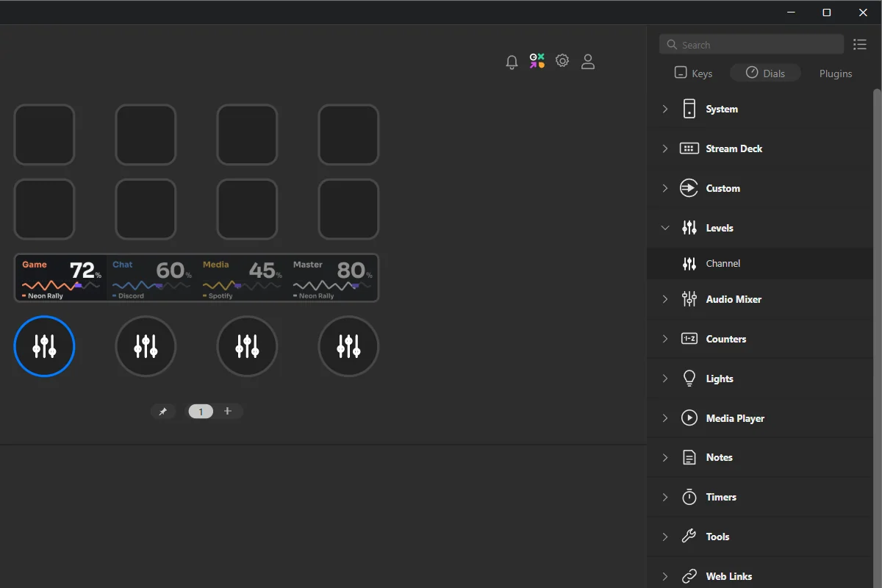Screen dimensions: 882x588
Task: Click the Levels category sliders icon
Action: pyautogui.click(x=689, y=228)
